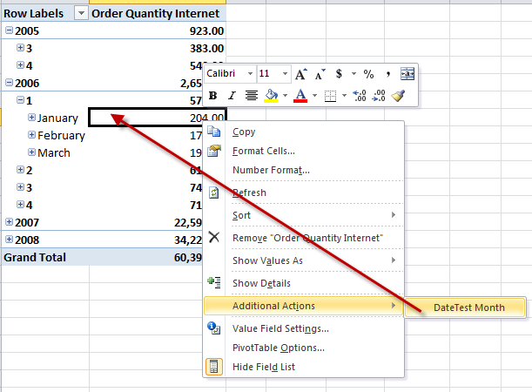Toggle italic formatting
Image resolution: width=532 pixels, height=392 pixels.
coord(232,96)
